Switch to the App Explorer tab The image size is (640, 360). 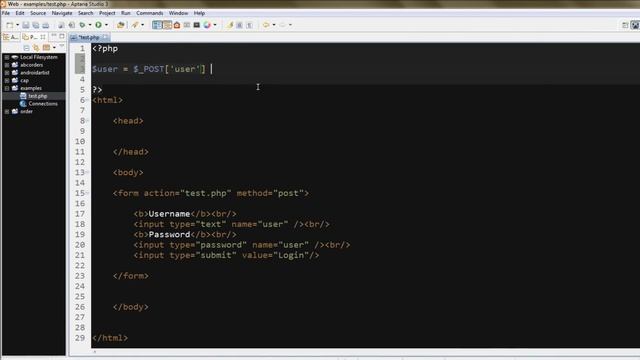(10, 37)
